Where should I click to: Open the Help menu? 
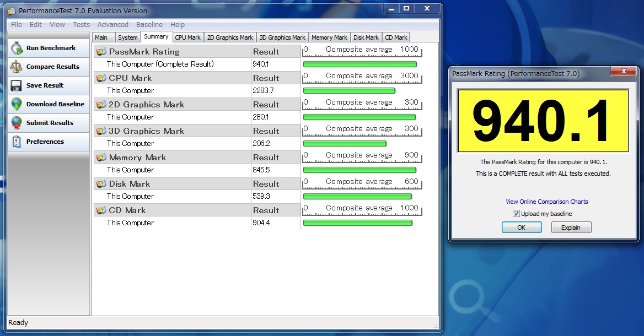tap(178, 25)
